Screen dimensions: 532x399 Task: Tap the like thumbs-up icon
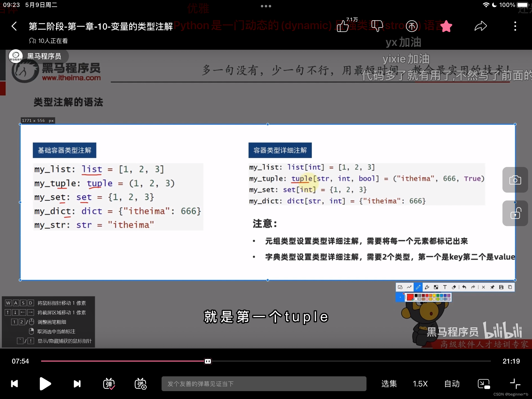click(x=343, y=26)
